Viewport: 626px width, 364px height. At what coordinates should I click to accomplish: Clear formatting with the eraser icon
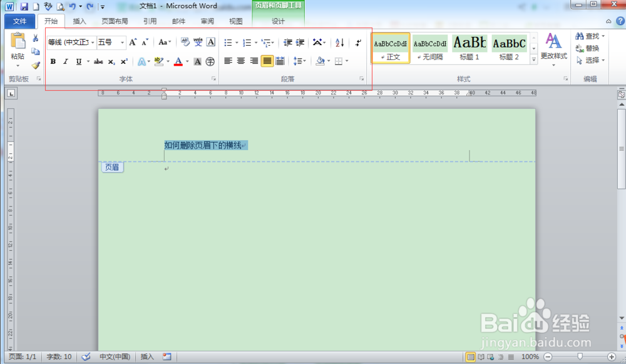[x=185, y=42]
